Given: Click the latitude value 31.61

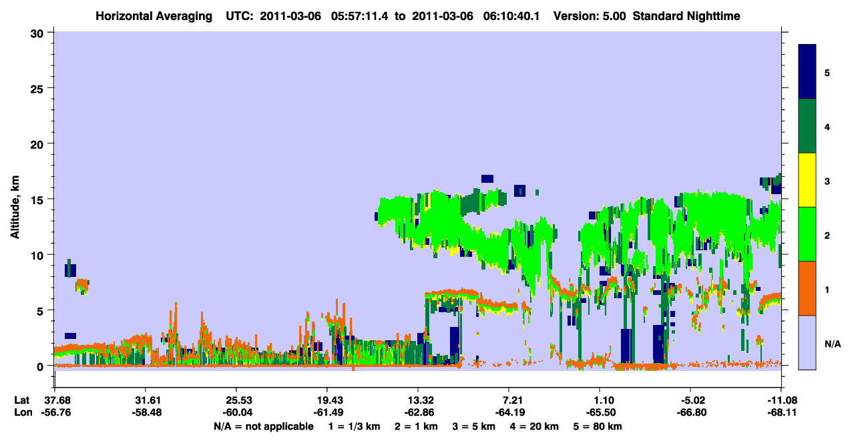Looking at the screenshot, I should tap(145, 400).
